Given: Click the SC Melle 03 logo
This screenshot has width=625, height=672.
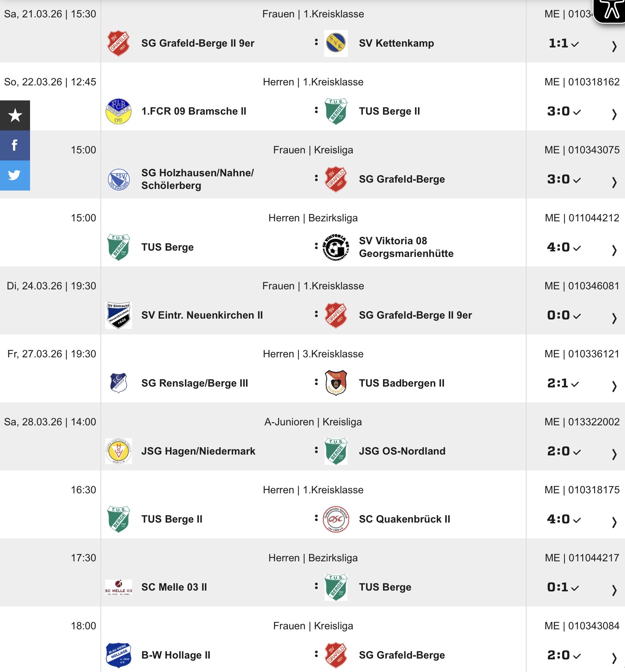Looking at the screenshot, I should pos(119,587).
